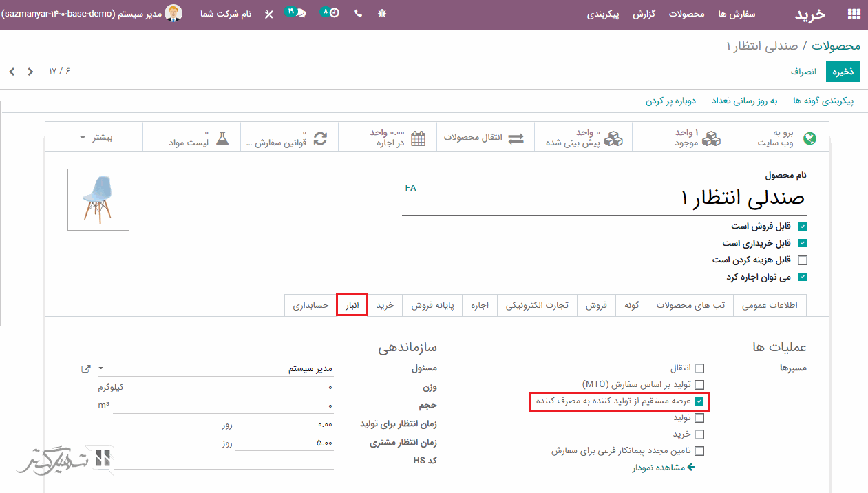Click external link icon beside مدیر سیستم

coord(86,368)
